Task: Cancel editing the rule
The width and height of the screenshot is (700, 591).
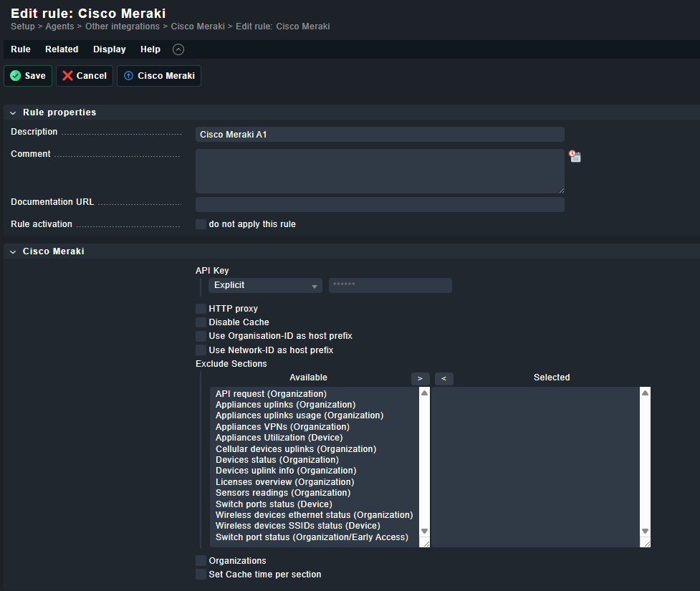Action: tap(85, 76)
